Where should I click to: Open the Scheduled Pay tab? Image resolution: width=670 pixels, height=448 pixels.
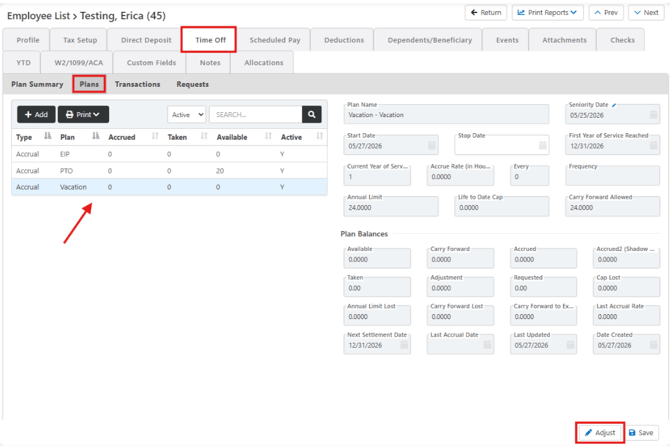click(274, 40)
